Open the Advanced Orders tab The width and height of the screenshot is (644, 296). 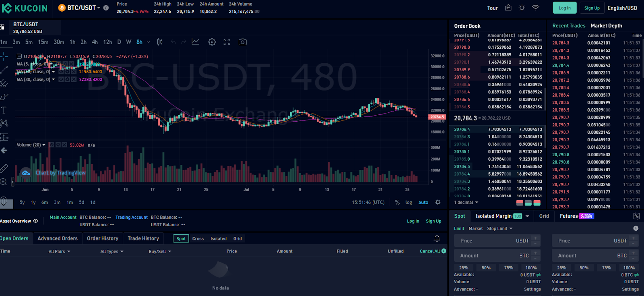(58, 238)
